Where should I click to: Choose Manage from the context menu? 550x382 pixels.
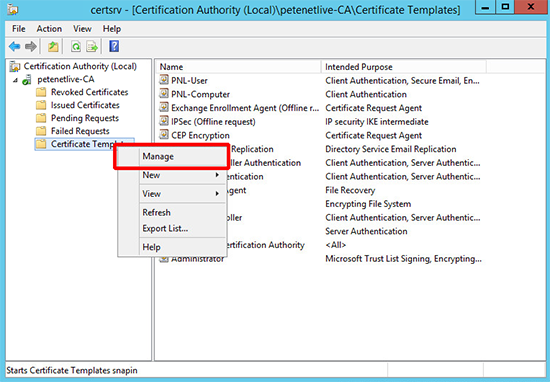point(172,156)
